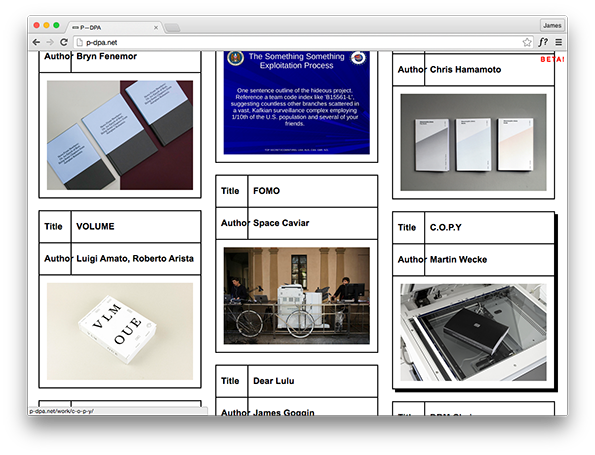Open the C.O.P.Y scanner photo

pyautogui.click(x=474, y=332)
